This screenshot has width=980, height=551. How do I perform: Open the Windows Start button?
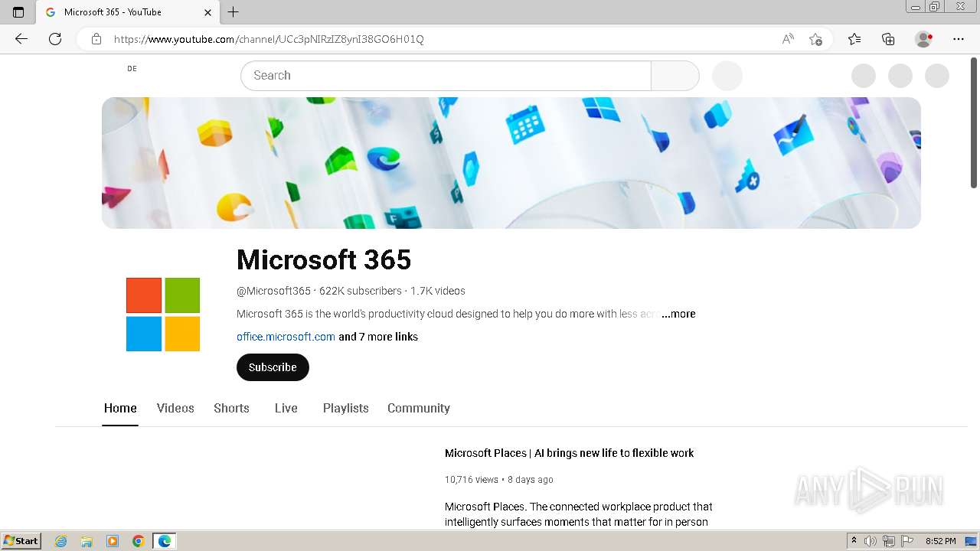21,541
